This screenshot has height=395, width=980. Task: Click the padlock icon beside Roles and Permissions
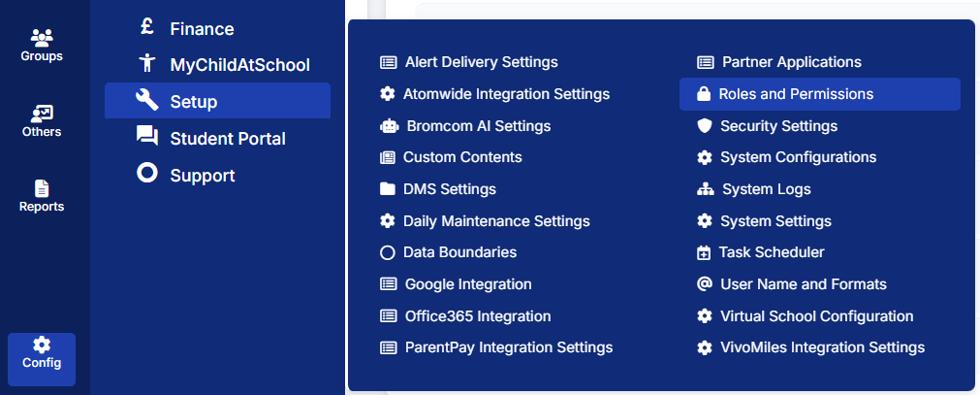click(704, 94)
